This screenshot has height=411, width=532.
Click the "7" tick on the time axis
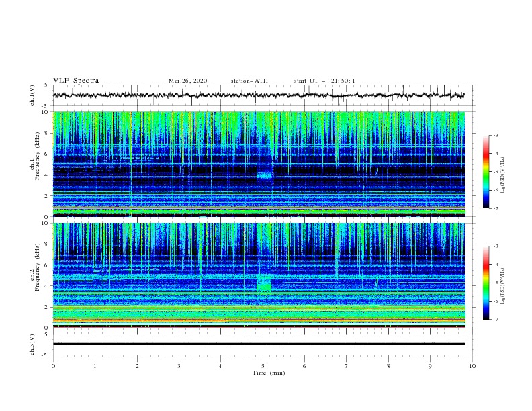[x=347, y=366]
